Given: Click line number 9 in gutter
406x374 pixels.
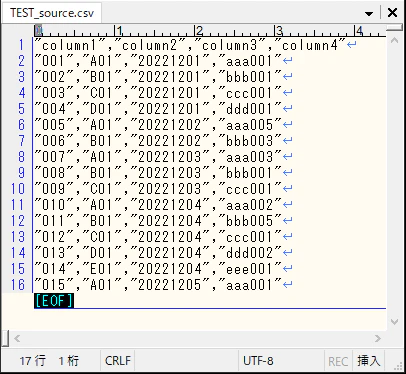Looking at the screenshot, I should (21, 173).
